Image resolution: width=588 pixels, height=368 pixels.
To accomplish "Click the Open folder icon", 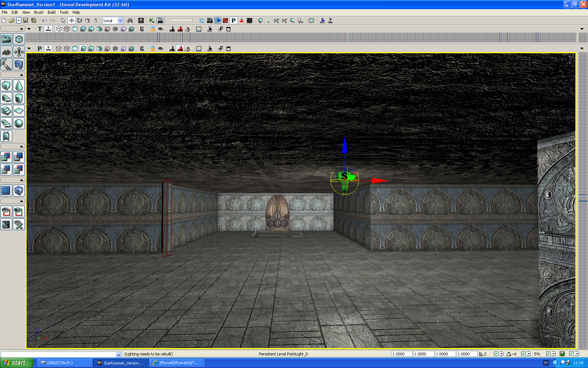I will 12,21.
